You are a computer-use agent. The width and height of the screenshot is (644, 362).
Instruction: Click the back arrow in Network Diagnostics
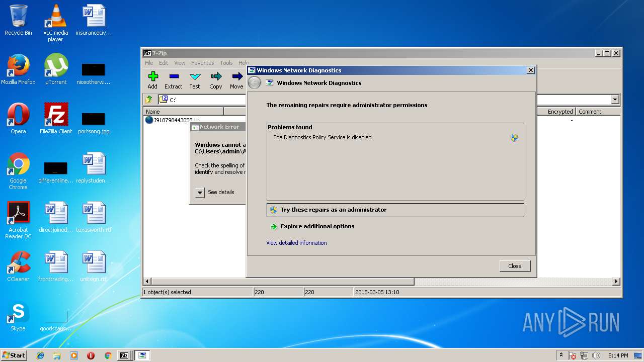[x=255, y=83]
